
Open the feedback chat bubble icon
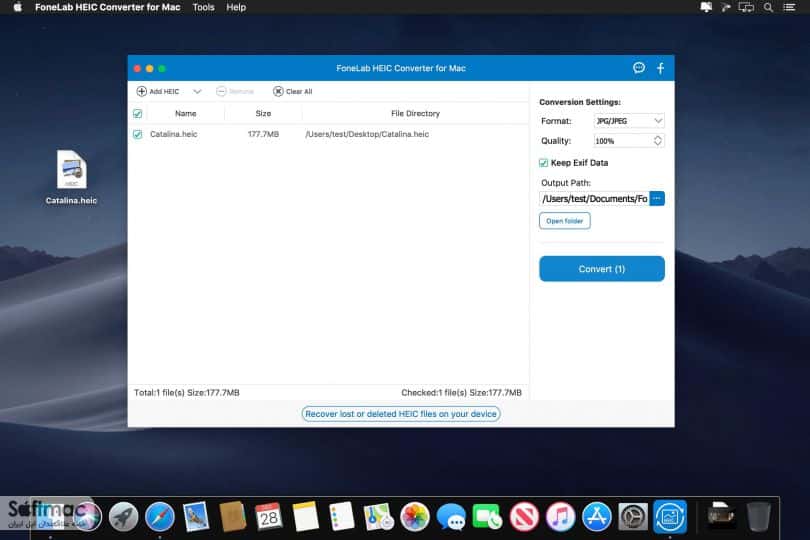(x=639, y=68)
